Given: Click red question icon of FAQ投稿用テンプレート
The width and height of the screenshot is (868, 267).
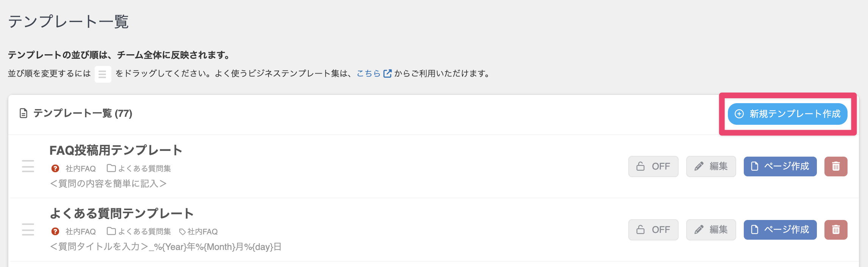Looking at the screenshot, I should [x=55, y=168].
